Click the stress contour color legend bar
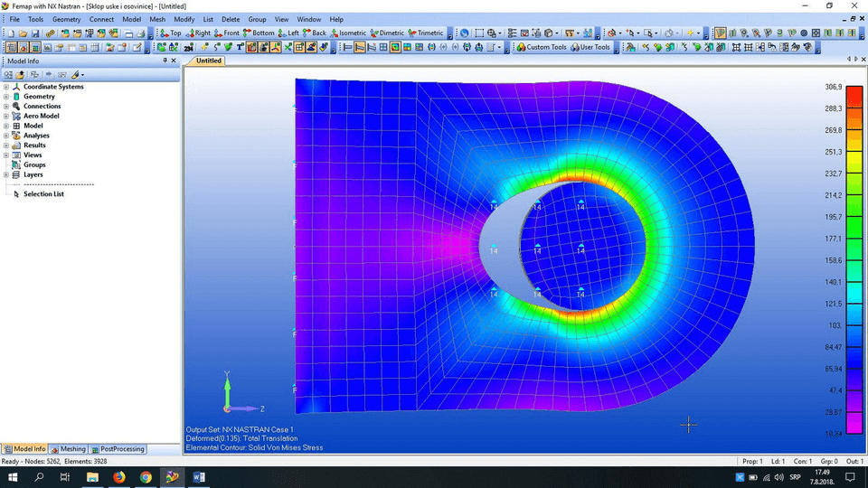 [854, 260]
